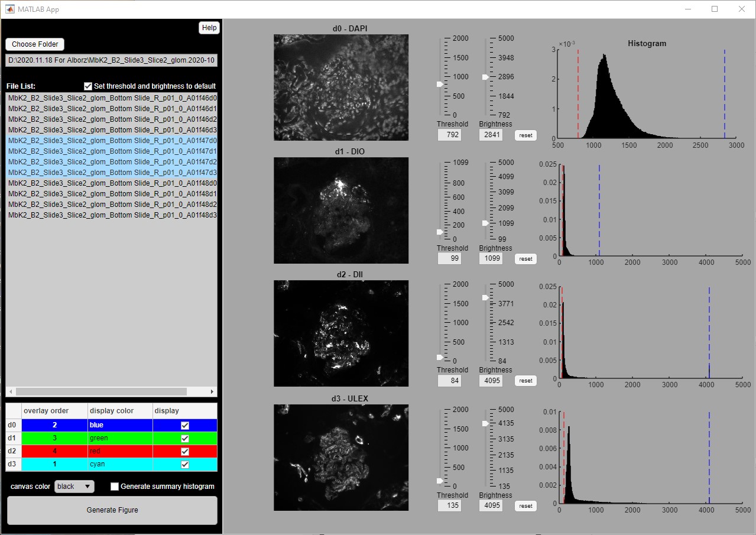Click the d2 - DII image thumbnail
Screen dimensions: 756x535
tap(341, 334)
